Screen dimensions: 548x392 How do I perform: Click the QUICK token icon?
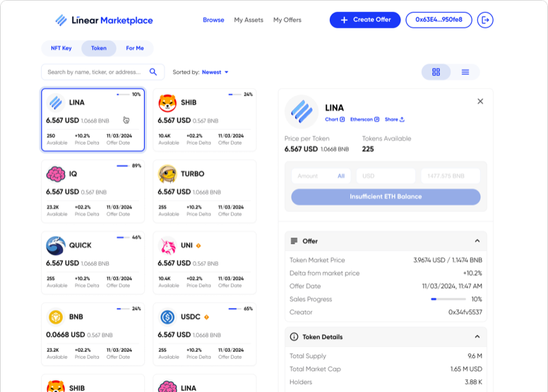56,246
